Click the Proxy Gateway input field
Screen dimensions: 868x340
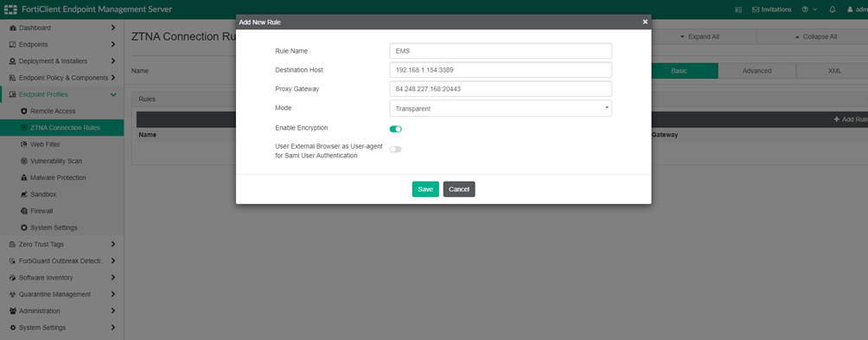[501, 88]
